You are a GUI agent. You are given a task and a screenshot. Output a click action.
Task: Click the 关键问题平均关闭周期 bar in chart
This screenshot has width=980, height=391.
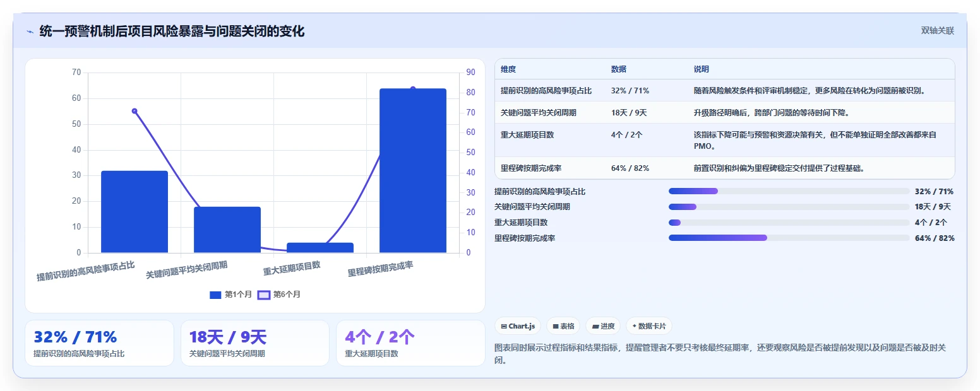click(x=227, y=230)
